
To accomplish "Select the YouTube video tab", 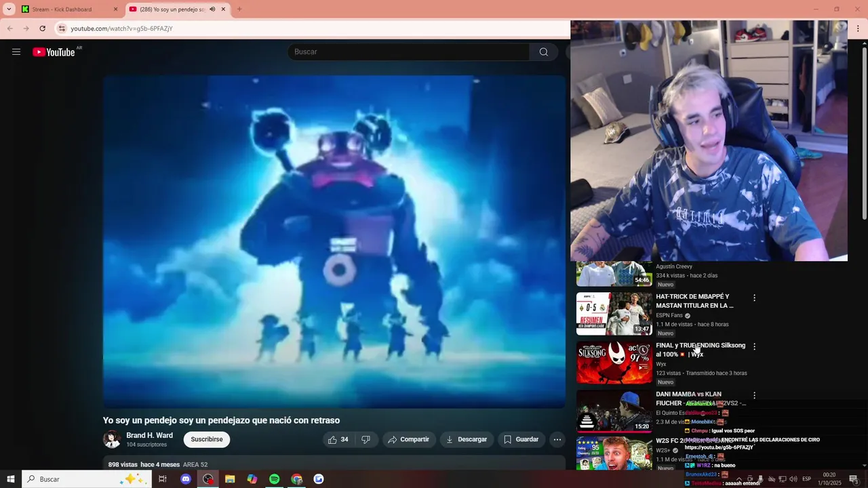I will click(177, 9).
